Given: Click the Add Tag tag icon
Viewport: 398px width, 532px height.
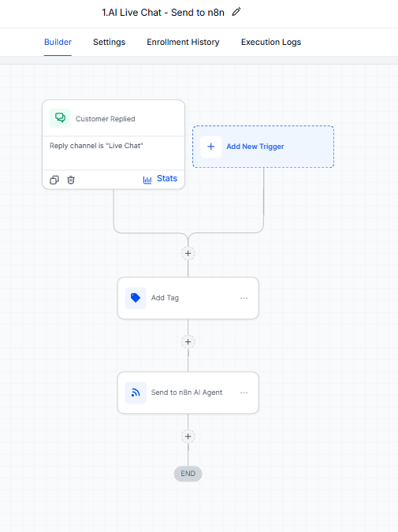Looking at the screenshot, I should pyautogui.click(x=136, y=298).
